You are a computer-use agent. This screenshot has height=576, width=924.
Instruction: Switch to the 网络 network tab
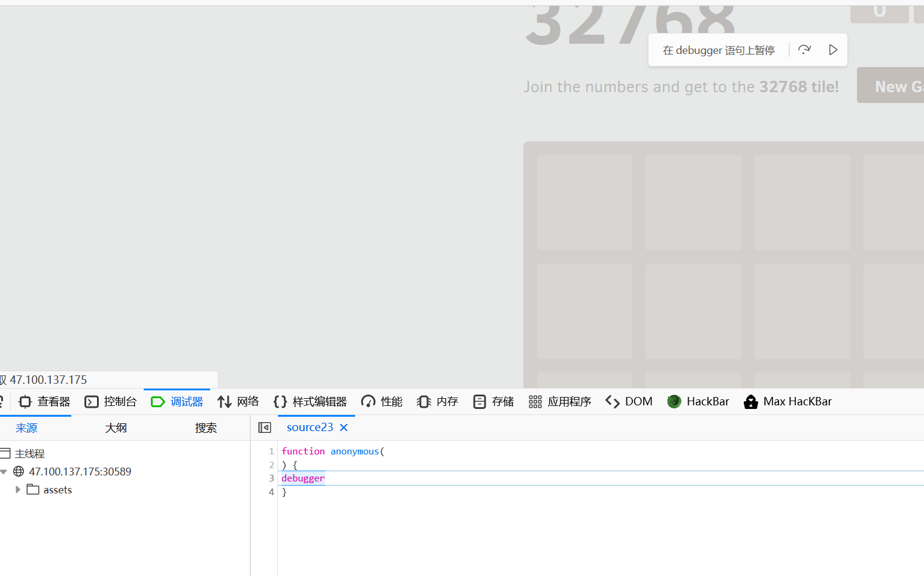238,402
